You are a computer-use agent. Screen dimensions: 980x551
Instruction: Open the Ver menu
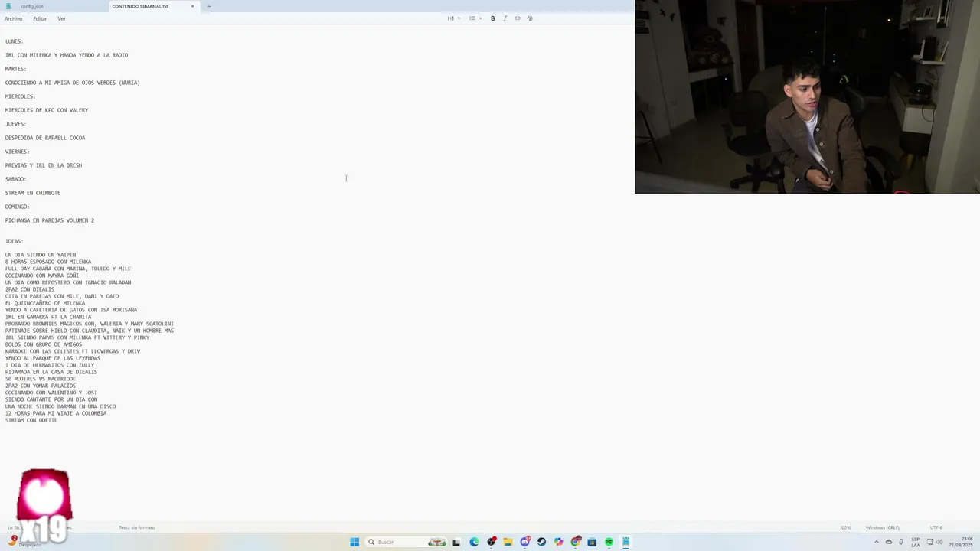61,18
